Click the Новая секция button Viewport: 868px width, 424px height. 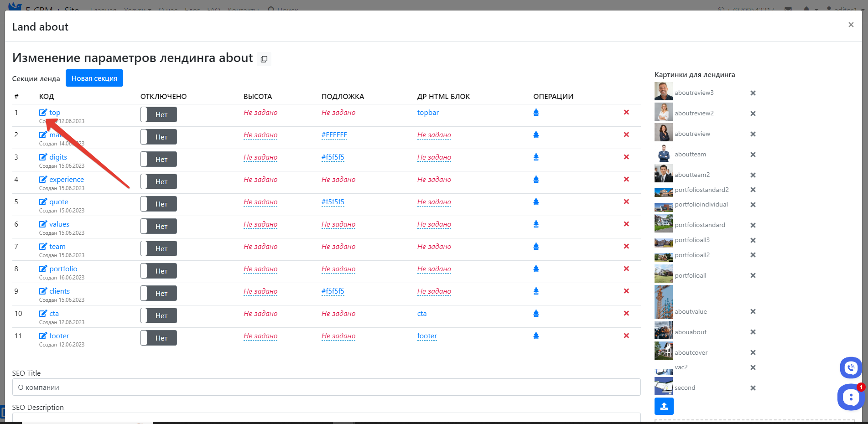(94, 78)
